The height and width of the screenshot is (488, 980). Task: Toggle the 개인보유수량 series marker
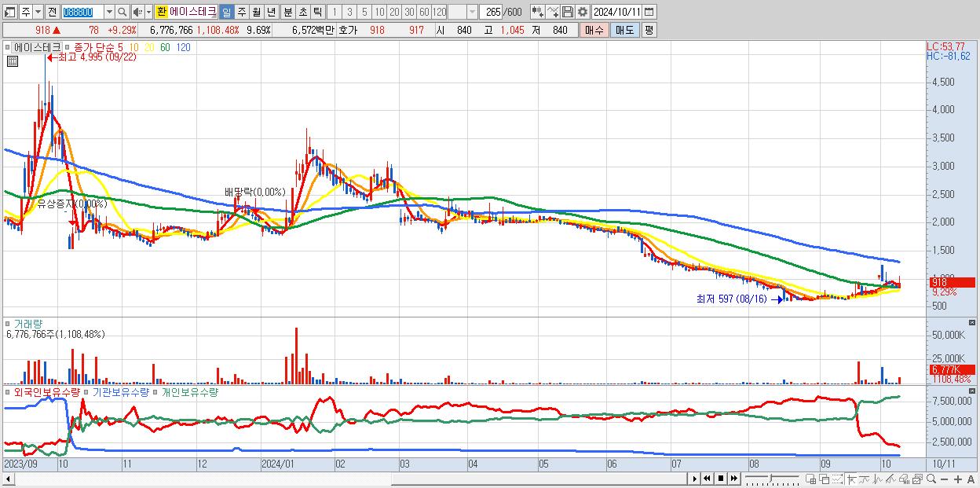pyautogui.click(x=155, y=391)
